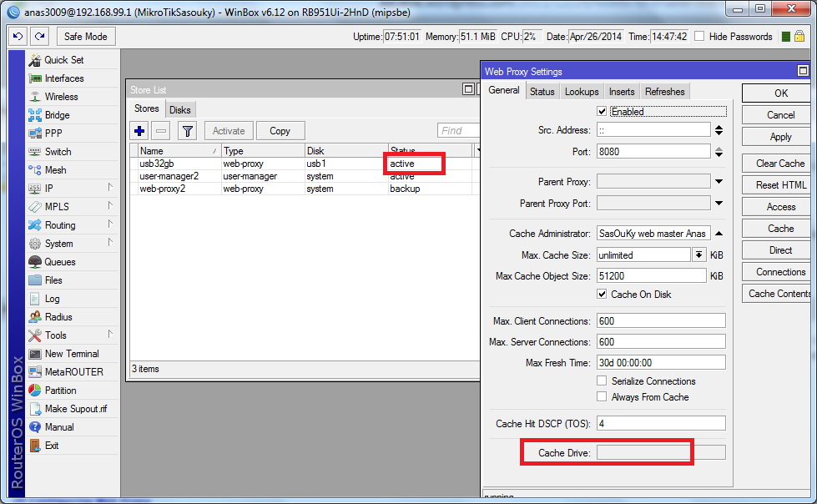Click the Src. Address stepper arrows

tap(719, 130)
